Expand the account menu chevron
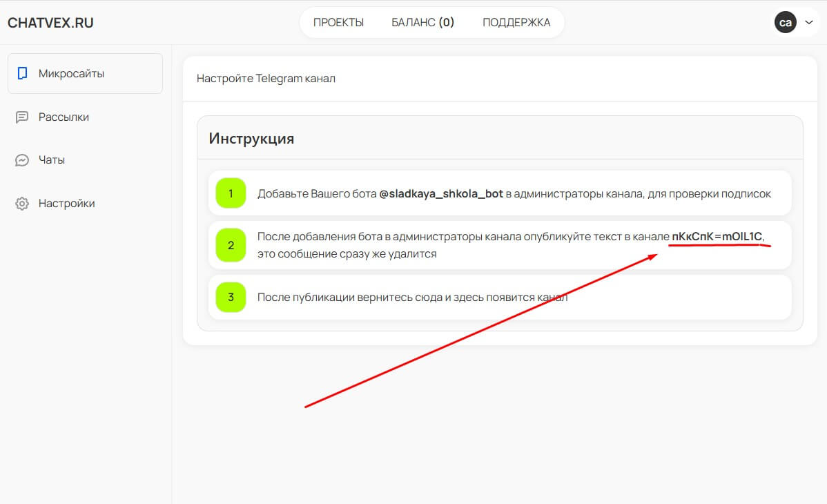 click(x=809, y=22)
